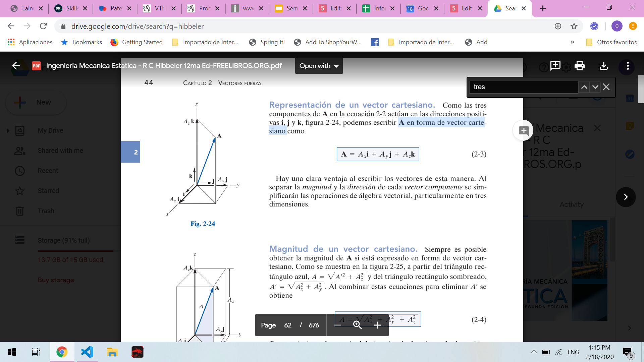Jump to previous search result
The width and height of the screenshot is (644, 362).
[x=584, y=87]
